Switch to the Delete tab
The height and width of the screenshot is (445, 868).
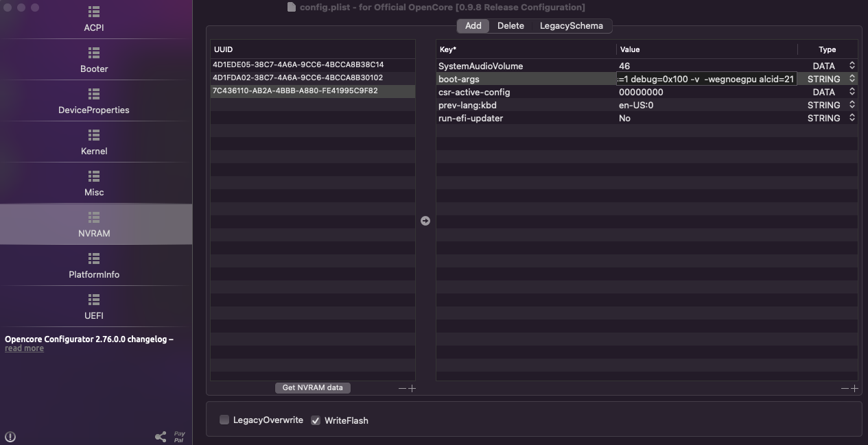511,26
